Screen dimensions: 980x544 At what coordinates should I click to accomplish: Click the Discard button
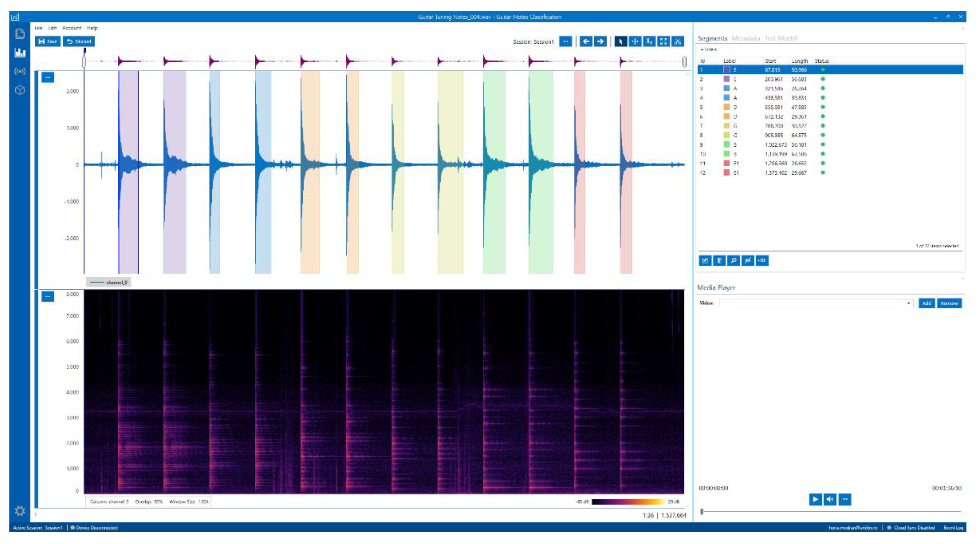79,42
